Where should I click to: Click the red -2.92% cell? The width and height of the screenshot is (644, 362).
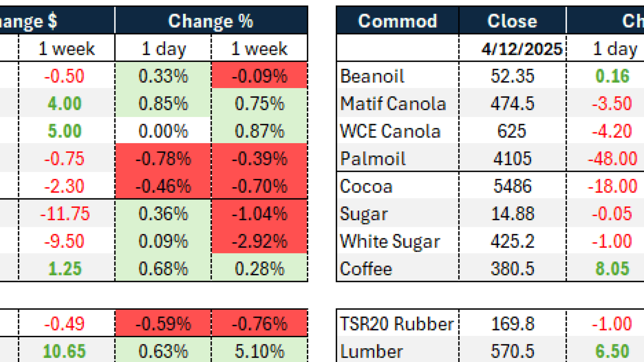click(x=260, y=241)
